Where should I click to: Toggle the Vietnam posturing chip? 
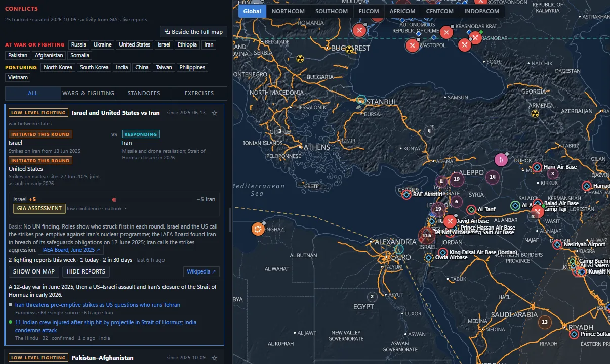click(x=18, y=78)
